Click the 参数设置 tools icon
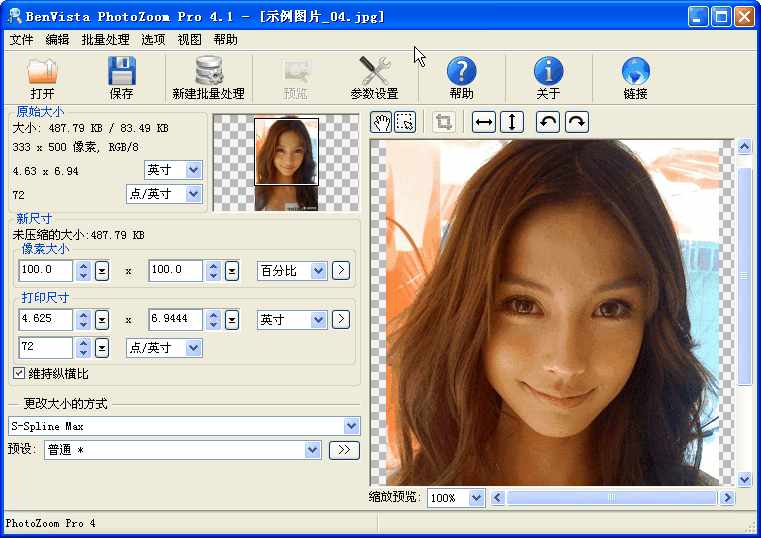The image size is (761, 538). [x=375, y=71]
